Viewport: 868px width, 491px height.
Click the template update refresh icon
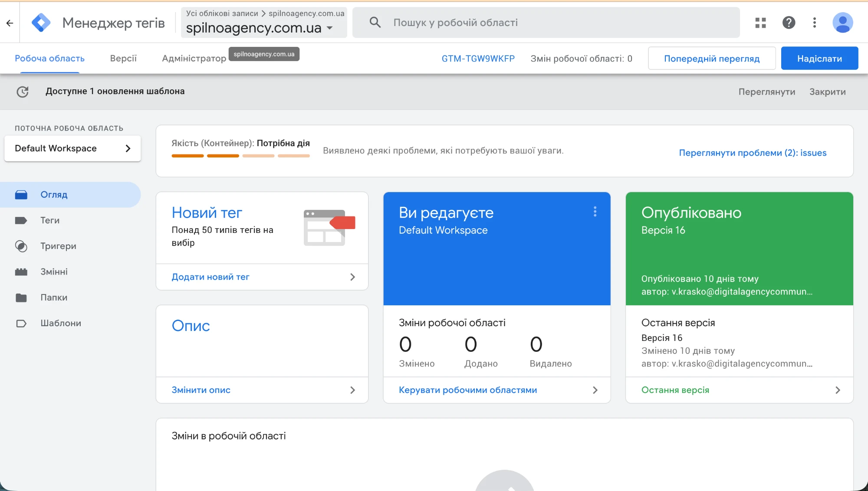tap(23, 92)
